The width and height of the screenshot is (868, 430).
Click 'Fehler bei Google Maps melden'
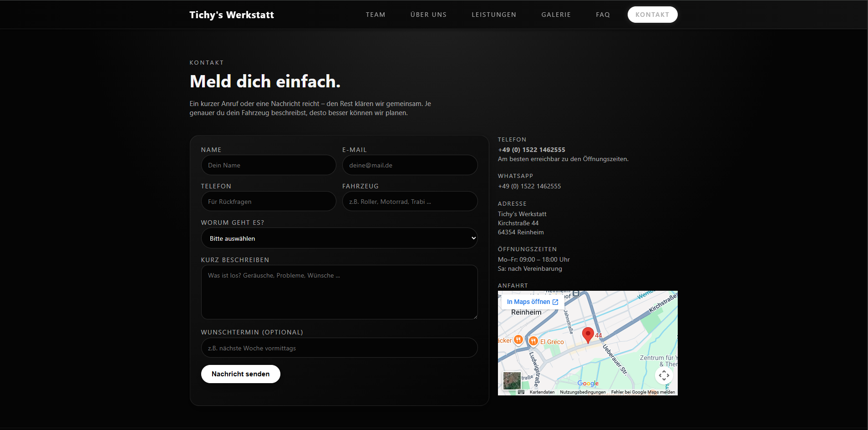643,392
